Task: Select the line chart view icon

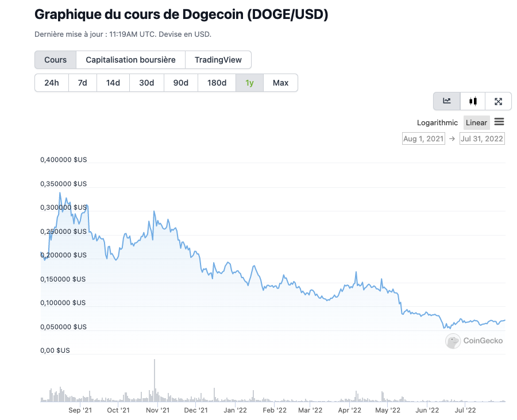Action: coord(446,101)
